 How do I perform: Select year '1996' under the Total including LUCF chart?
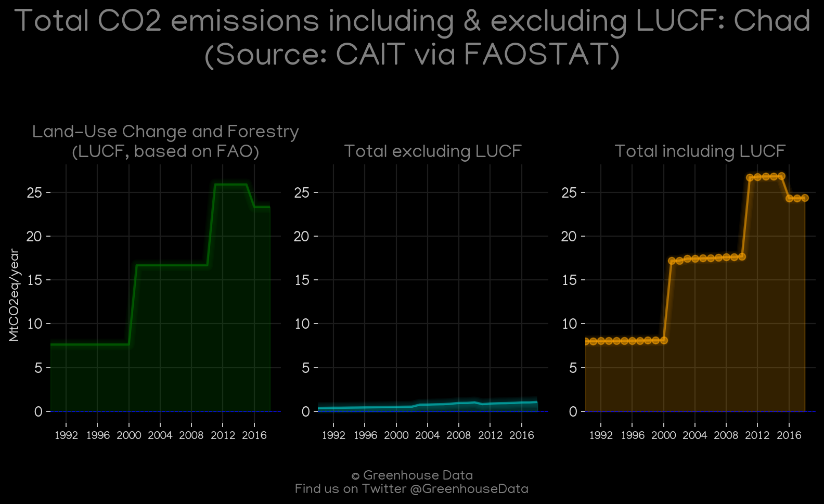633,435
